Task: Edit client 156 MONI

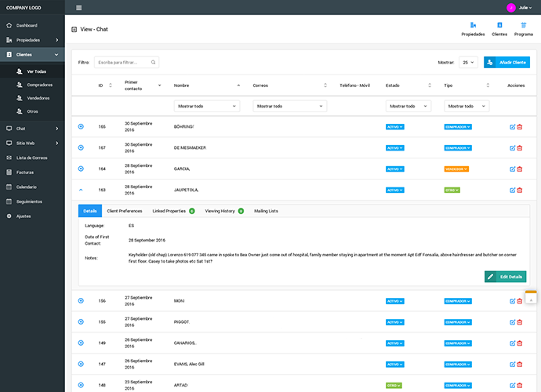Action: (x=512, y=301)
